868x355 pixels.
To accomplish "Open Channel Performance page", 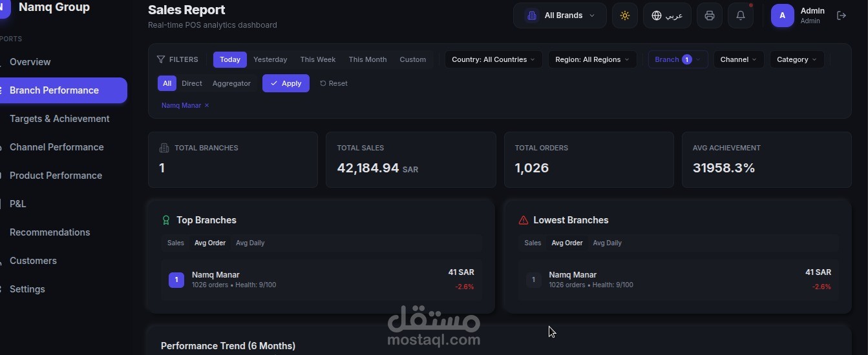I will tap(63, 147).
